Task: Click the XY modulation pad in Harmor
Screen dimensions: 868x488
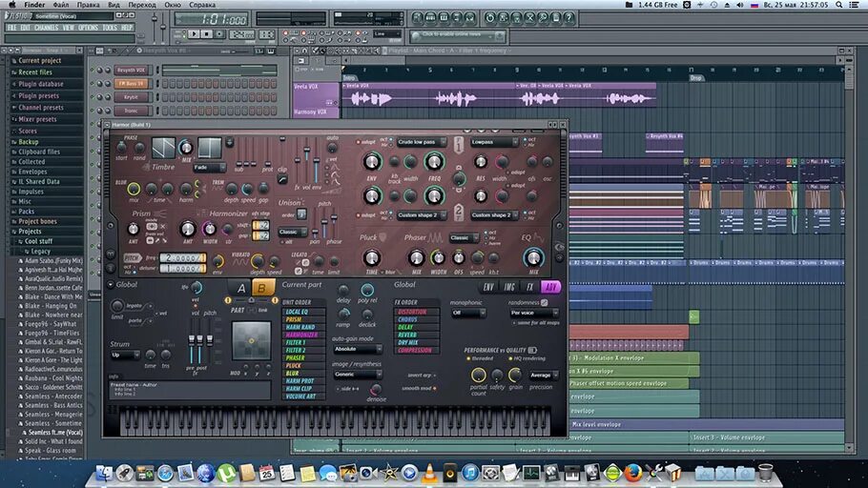Action: click(x=251, y=341)
